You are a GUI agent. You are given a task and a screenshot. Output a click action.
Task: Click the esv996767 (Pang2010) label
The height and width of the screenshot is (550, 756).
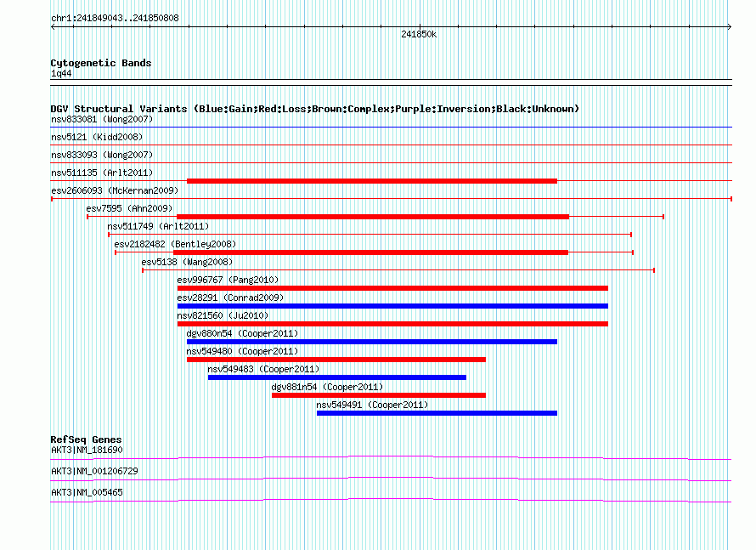(x=228, y=280)
